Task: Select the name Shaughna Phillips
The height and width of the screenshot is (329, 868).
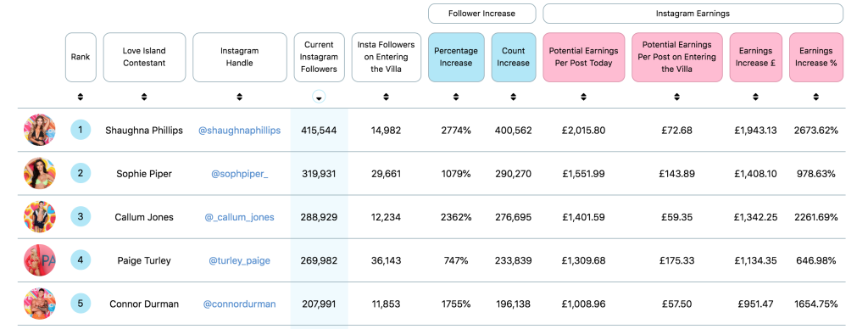Action: [144, 131]
